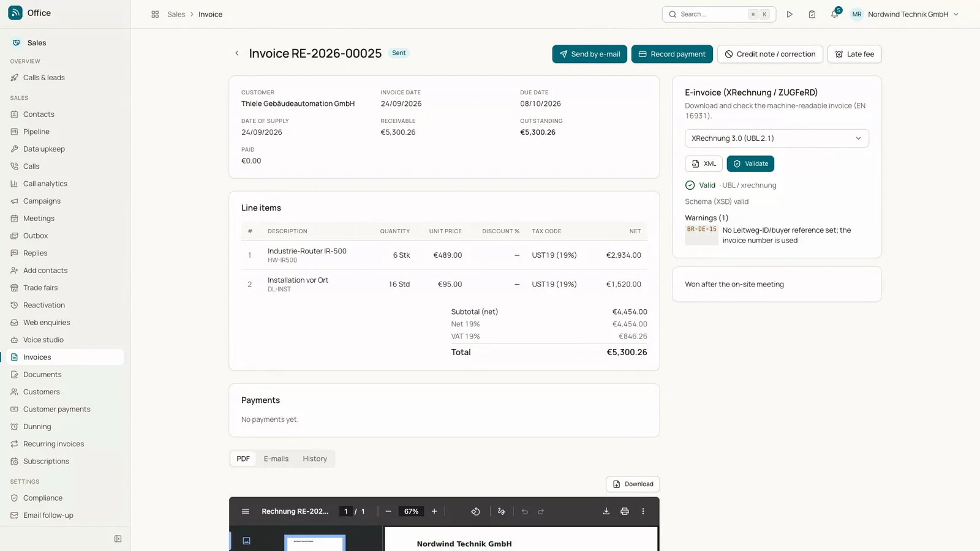Select the PDF page thumbnail
The height and width of the screenshot is (551, 980).
[315, 543]
